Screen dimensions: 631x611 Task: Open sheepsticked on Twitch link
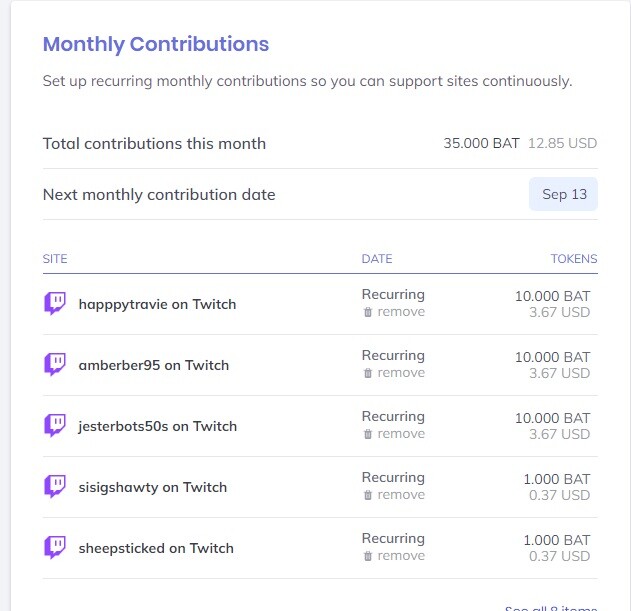156,548
